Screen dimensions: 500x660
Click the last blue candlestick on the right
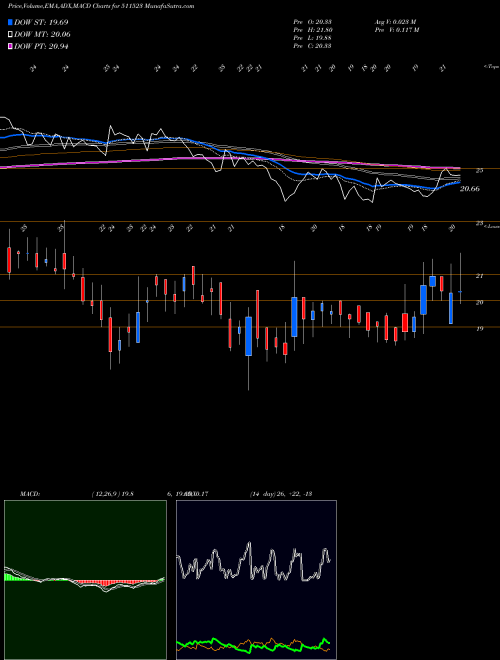pos(460,291)
